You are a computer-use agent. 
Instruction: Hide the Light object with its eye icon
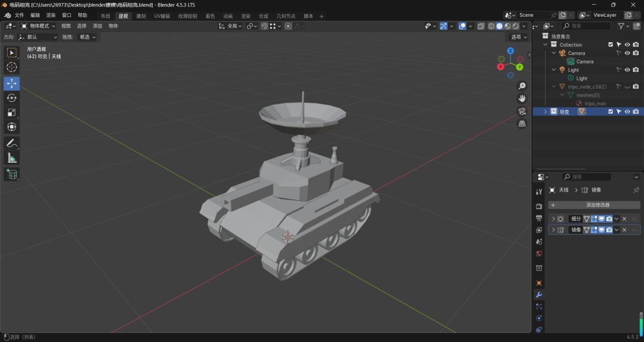click(627, 70)
